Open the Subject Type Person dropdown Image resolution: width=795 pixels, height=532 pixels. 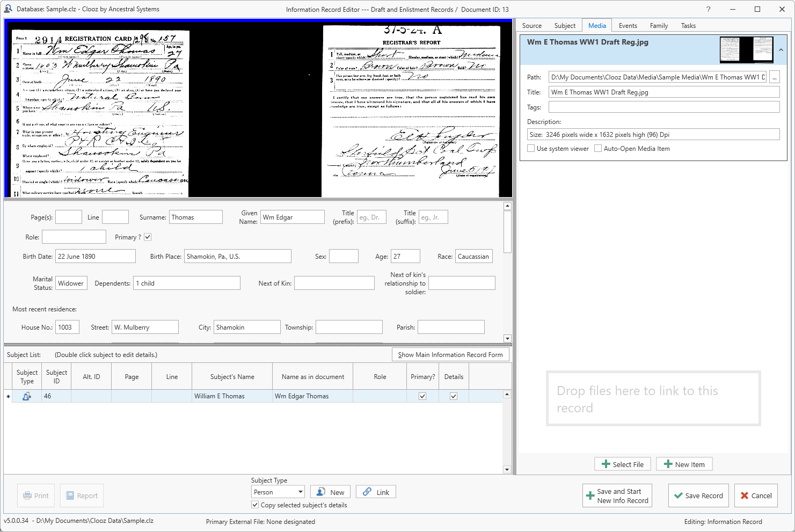pyautogui.click(x=300, y=492)
